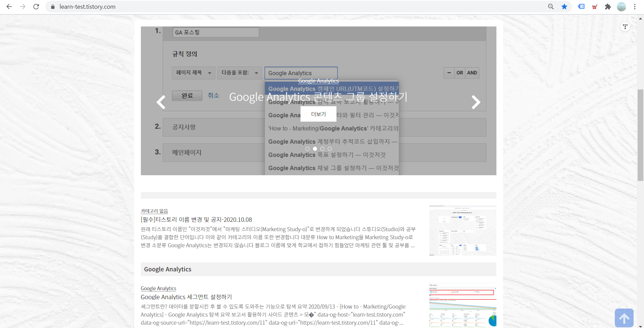Screen dimensions: 644x328
Task: Open the blue translate extension icon
Action: (x=581, y=7)
